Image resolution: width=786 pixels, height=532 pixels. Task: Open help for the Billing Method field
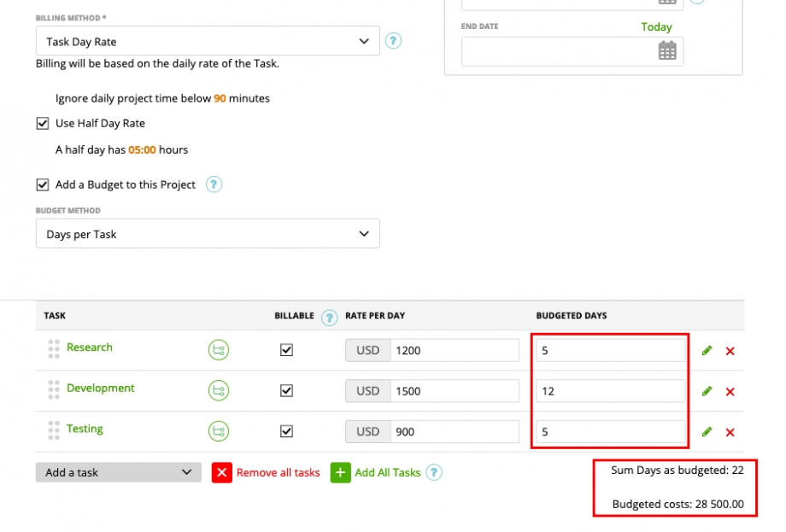tap(393, 40)
